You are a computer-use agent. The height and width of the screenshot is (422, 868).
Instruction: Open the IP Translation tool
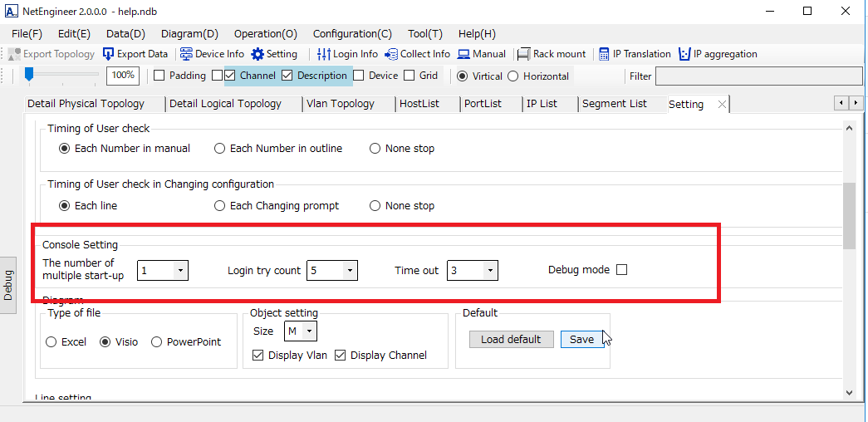pyautogui.click(x=604, y=54)
